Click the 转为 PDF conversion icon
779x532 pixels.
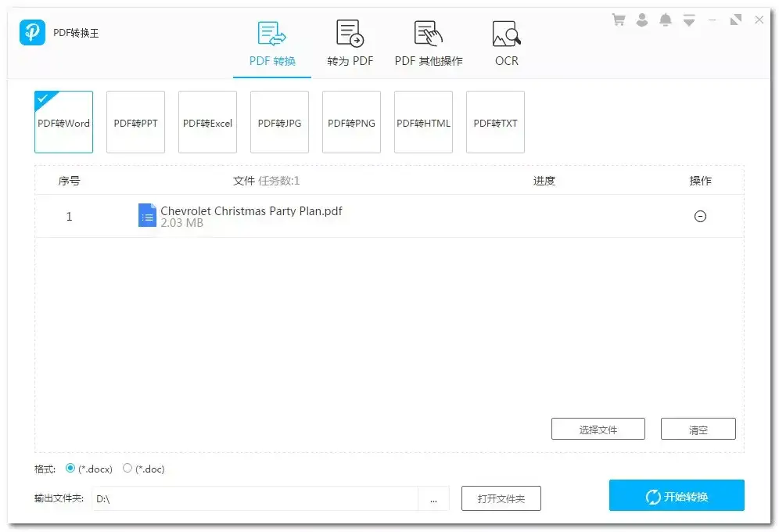[x=350, y=33]
